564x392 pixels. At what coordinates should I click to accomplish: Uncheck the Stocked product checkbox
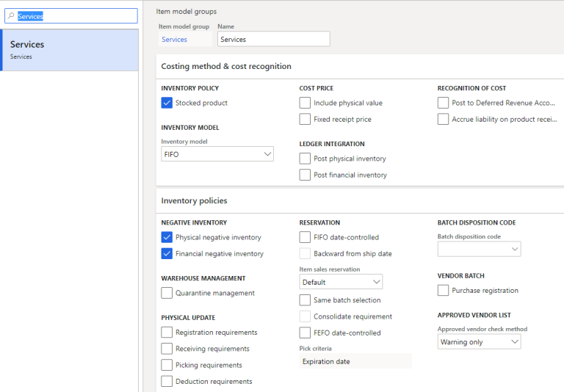point(167,104)
